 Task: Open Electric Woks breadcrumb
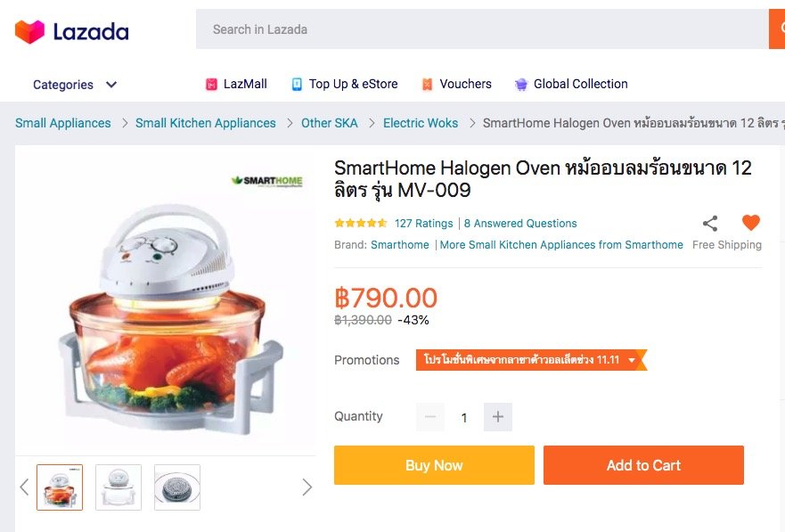click(421, 123)
